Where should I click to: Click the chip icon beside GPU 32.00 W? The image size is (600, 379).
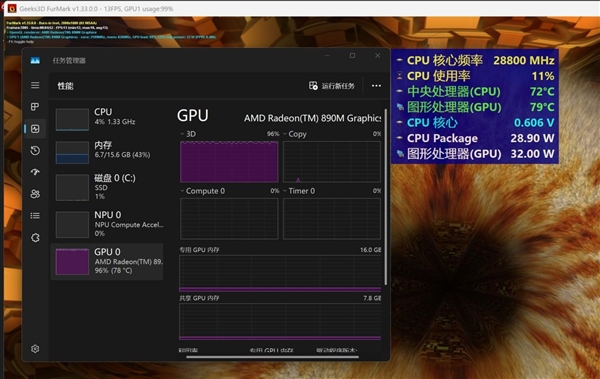400,154
